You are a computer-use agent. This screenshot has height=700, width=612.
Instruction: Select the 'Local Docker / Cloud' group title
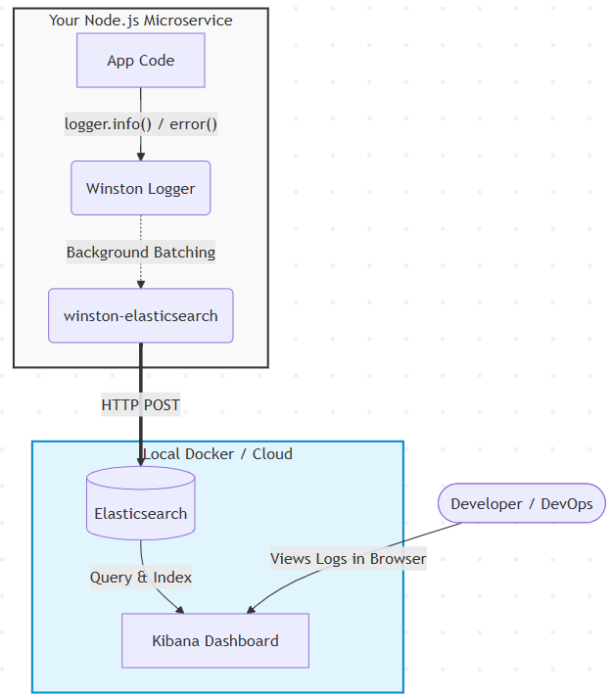[x=217, y=454]
